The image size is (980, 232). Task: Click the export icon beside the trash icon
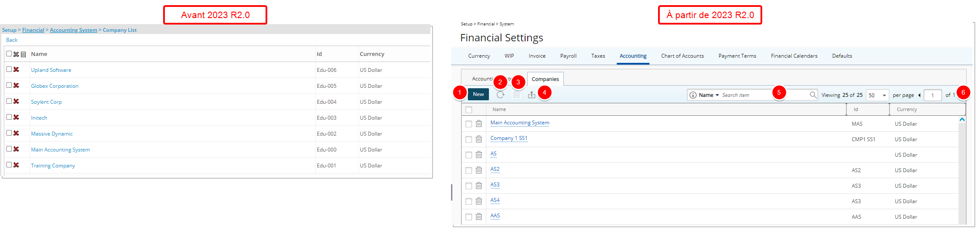(532, 95)
